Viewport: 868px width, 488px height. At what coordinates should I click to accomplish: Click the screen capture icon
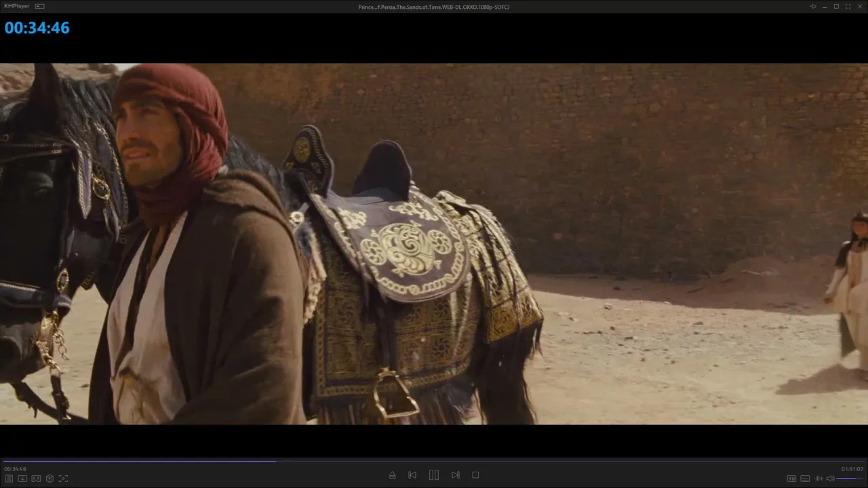(63, 479)
